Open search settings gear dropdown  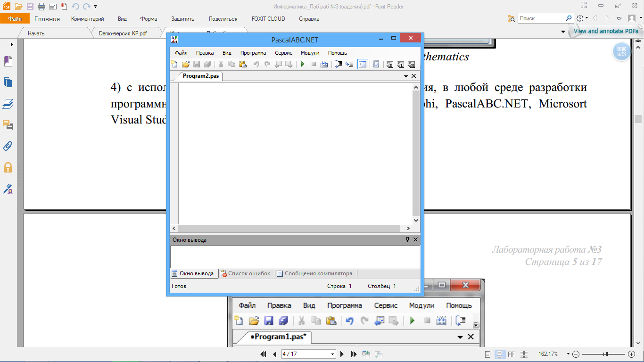click(x=582, y=18)
